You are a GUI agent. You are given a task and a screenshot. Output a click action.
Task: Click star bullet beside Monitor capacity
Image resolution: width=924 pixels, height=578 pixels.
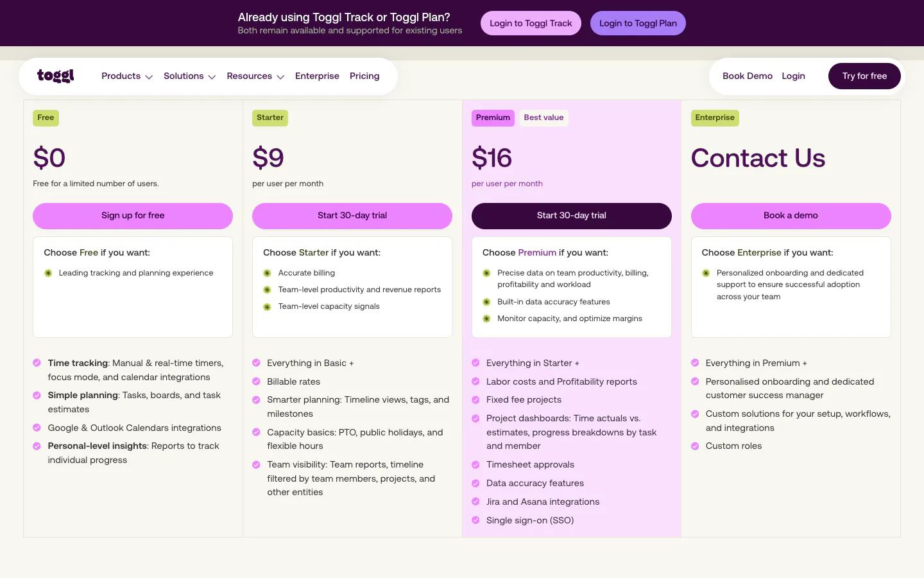click(486, 319)
